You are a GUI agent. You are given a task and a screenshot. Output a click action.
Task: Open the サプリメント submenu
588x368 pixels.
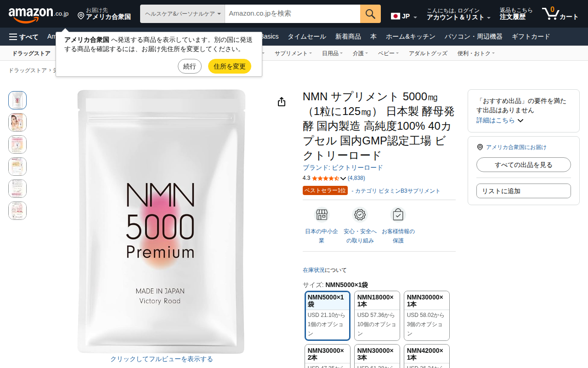point(293,53)
